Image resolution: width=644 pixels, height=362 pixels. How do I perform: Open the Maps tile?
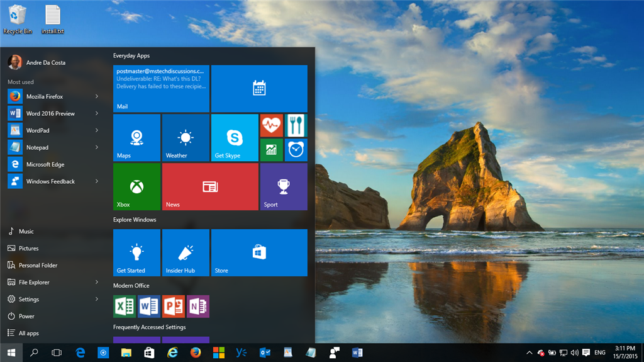[x=136, y=137]
